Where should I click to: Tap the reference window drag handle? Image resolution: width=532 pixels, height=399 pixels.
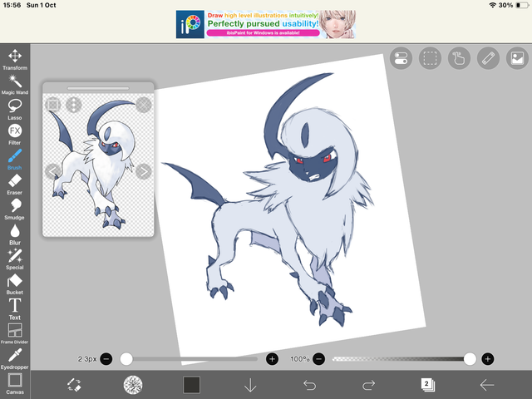[98, 88]
